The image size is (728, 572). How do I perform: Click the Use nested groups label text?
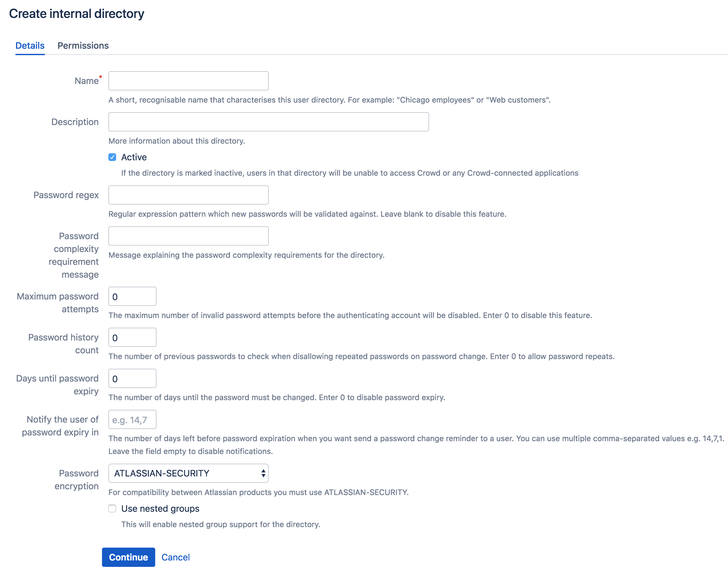tap(160, 509)
